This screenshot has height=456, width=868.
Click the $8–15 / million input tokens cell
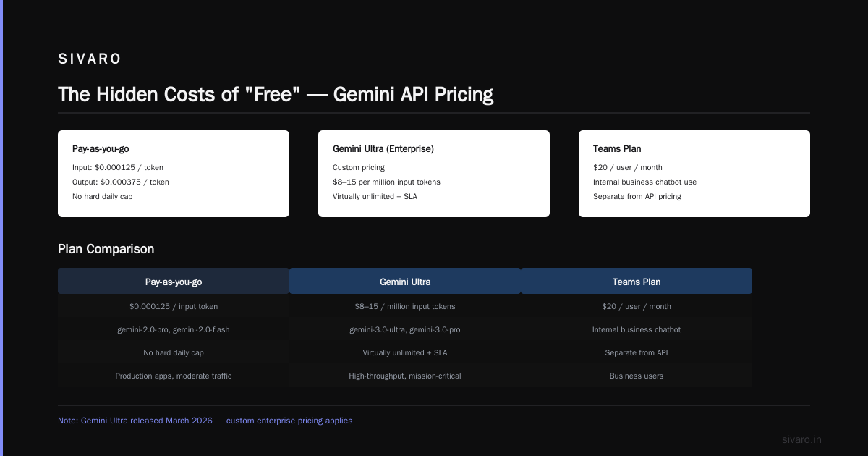click(x=405, y=306)
